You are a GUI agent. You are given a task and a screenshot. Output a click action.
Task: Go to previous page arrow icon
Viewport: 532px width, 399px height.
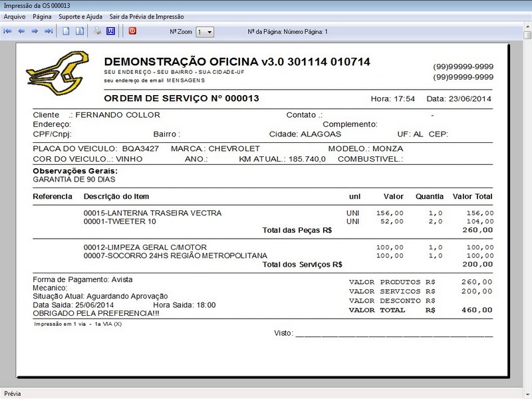(x=21, y=31)
